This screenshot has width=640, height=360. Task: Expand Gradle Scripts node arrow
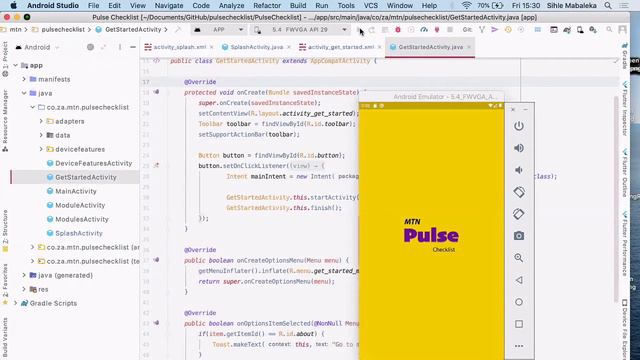pyautogui.click(x=16, y=303)
